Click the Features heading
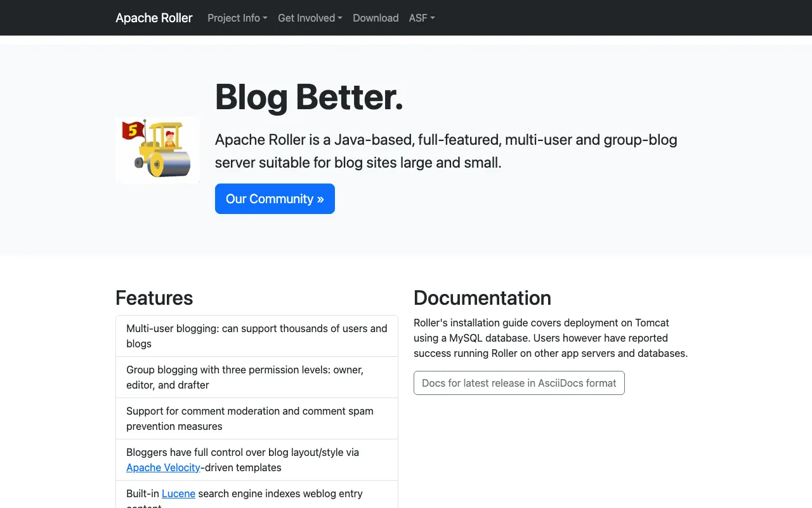Screen dimensions: 812x508 154,298
